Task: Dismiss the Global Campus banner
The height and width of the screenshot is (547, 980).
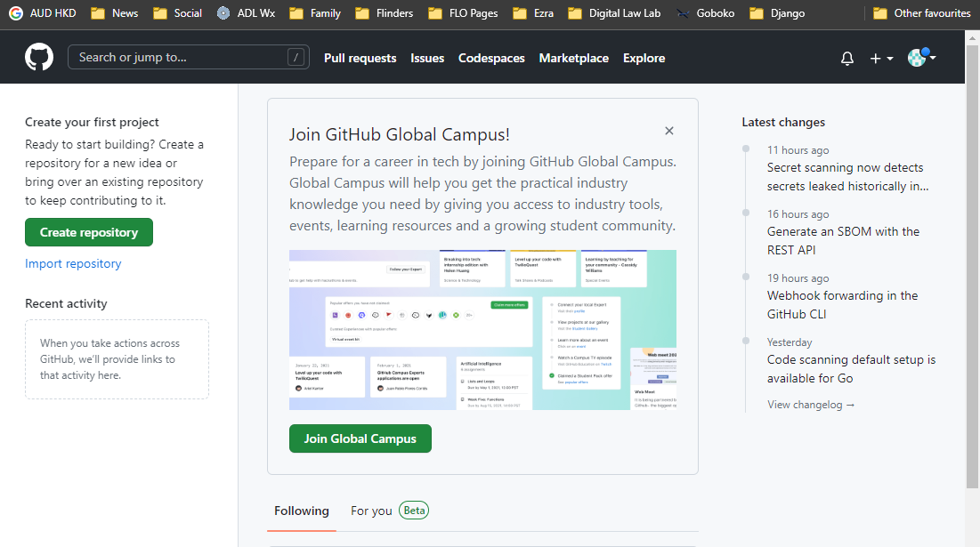Action: (x=669, y=130)
